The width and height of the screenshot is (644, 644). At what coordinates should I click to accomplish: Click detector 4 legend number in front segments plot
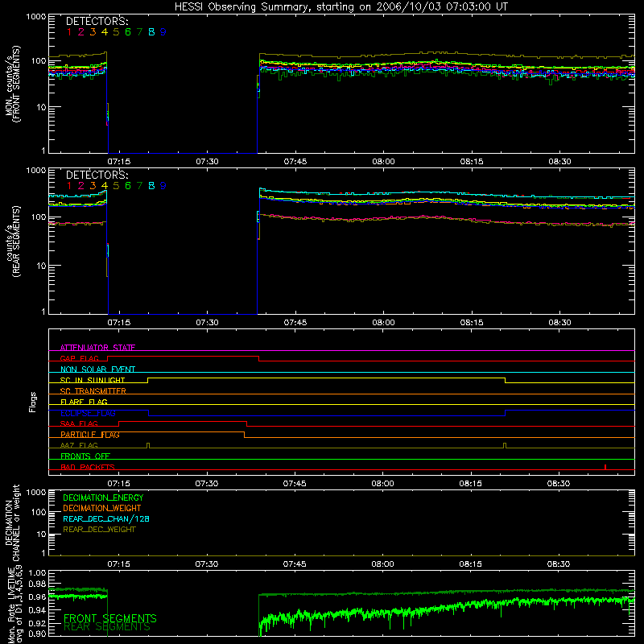[x=105, y=32]
